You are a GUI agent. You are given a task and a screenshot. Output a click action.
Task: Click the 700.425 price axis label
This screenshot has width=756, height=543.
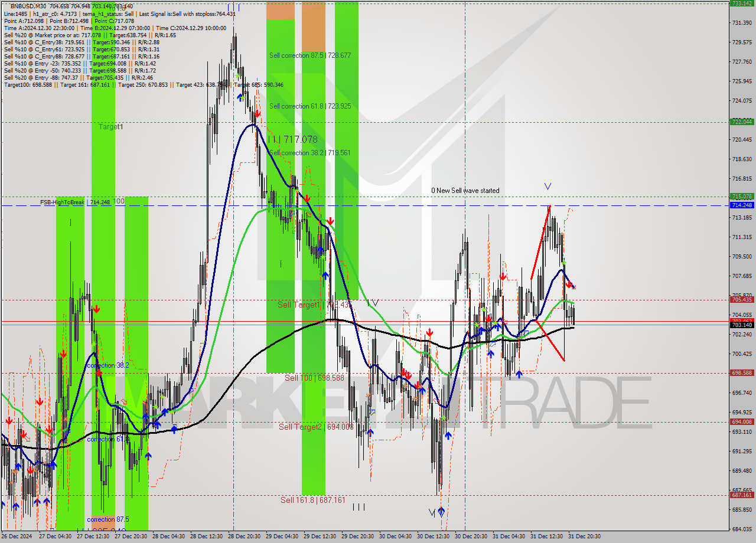pyautogui.click(x=742, y=354)
